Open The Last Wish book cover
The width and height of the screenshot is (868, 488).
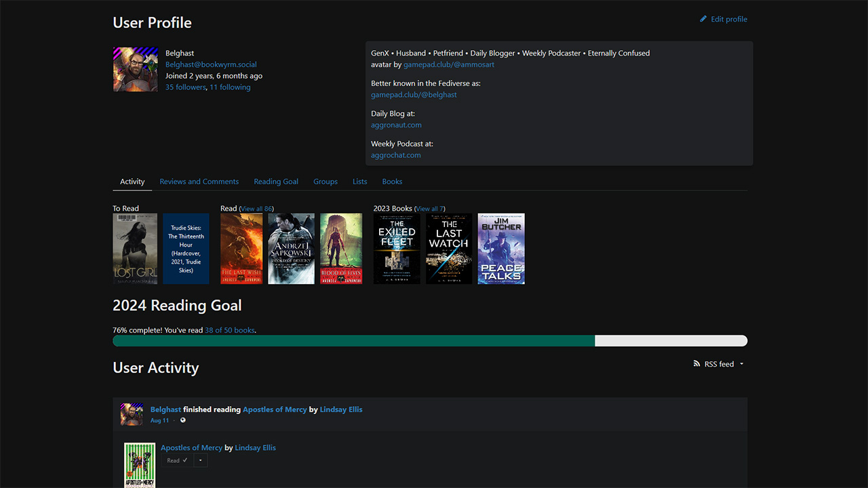tap(241, 249)
